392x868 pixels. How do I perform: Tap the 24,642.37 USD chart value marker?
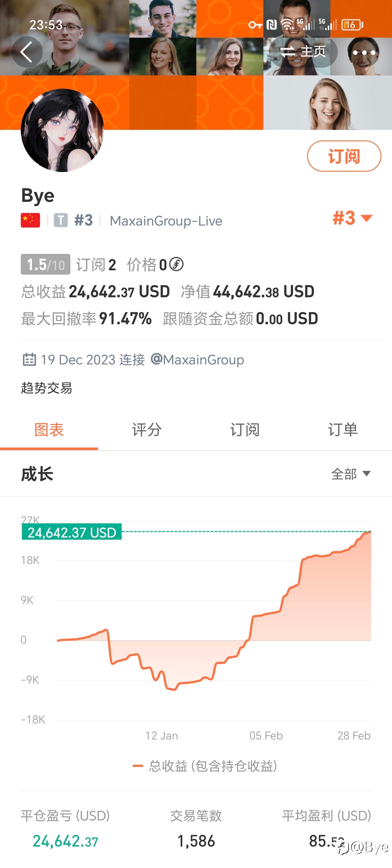[71, 532]
